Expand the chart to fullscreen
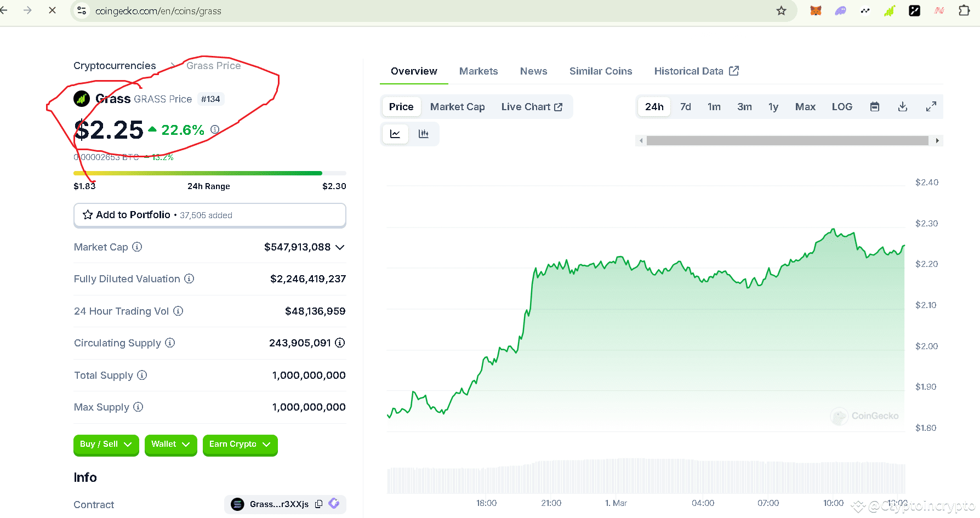This screenshot has width=980, height=518. coord(931,106)
